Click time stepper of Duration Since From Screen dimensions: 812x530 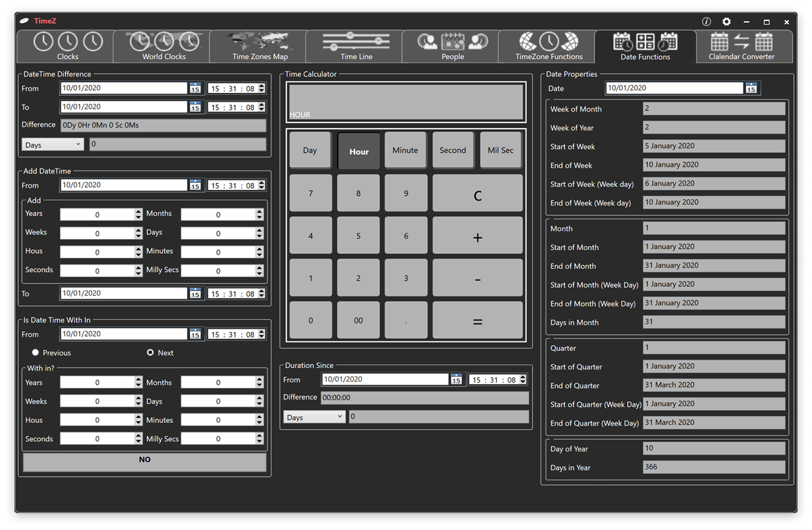tap(523, 380)
